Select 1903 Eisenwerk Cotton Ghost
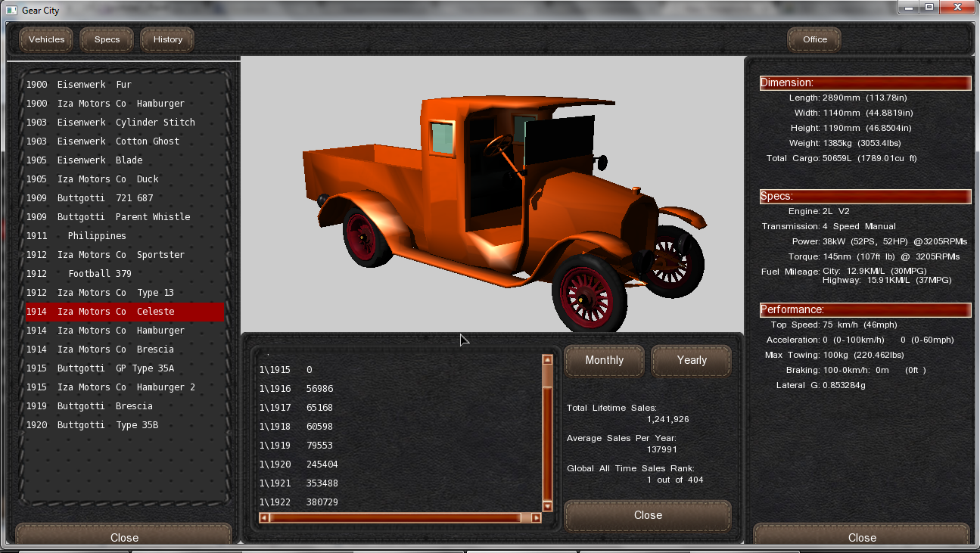980x553 pixels. click(x=103, y=141)
